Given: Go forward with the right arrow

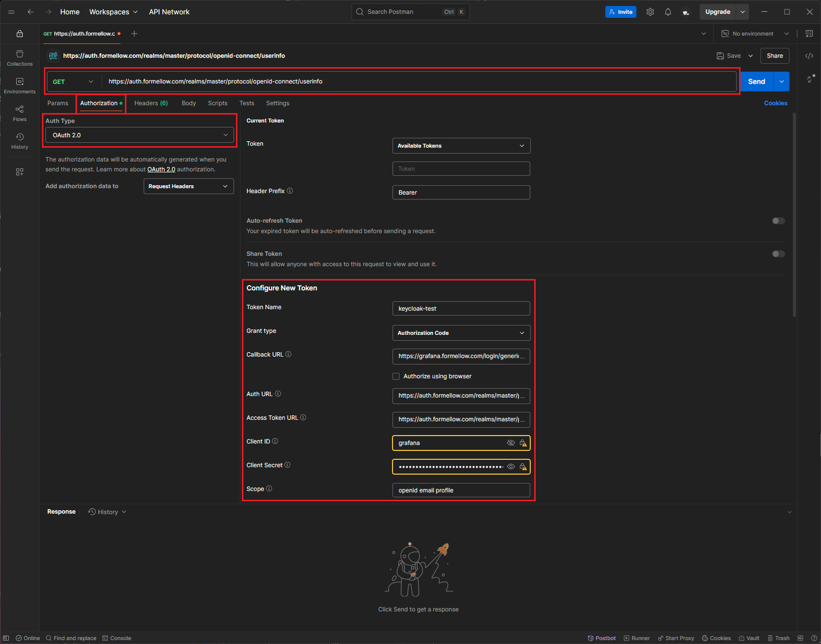Looking at the screenshot, I should (48, 12).
